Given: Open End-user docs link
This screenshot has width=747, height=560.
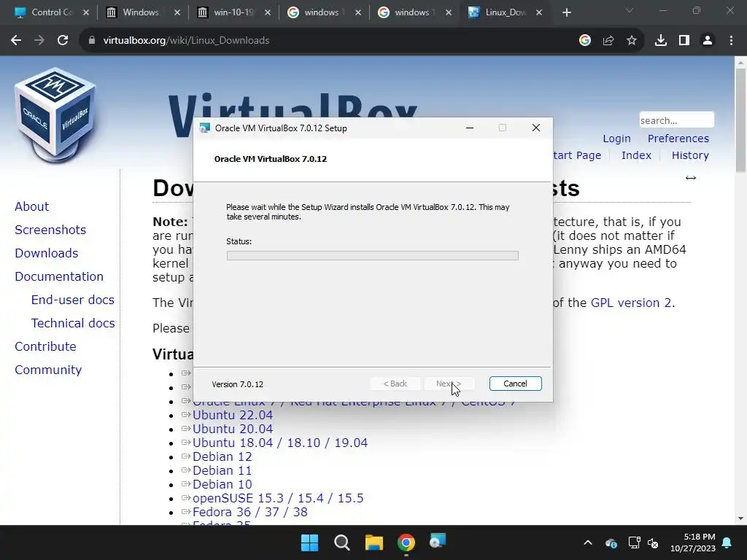Looking at the screenshot, I should tap(72, 300).
